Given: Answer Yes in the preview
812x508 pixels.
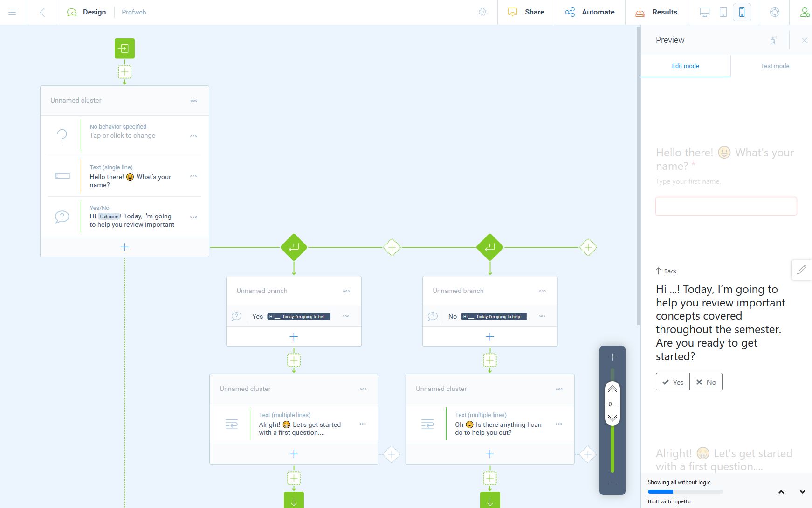Looking at the screenshot, I should click(673, 382).
